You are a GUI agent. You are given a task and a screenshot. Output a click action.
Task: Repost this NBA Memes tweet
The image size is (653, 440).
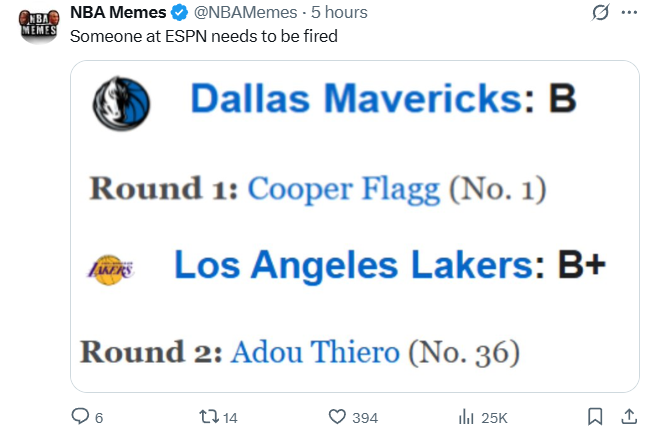(x=208, y=416)
